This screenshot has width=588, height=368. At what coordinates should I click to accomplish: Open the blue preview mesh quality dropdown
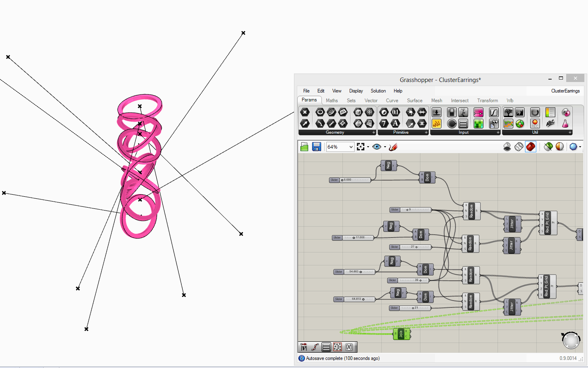click(580, 147)
